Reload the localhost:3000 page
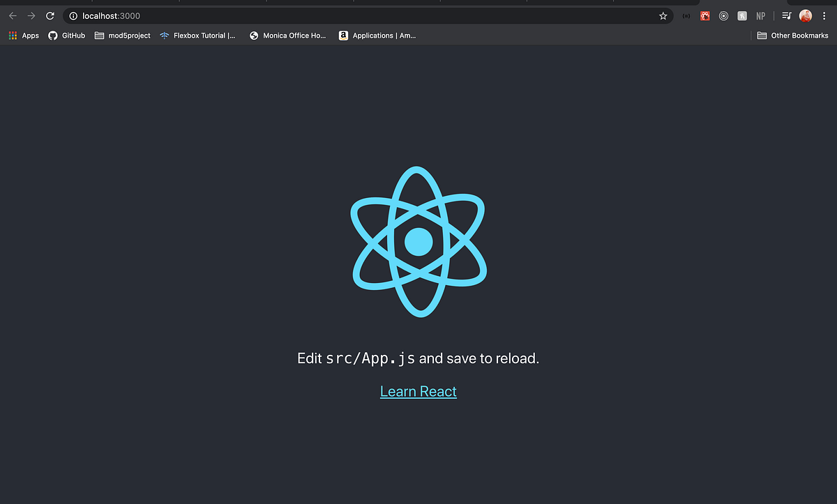The image size is (837, 504). click(49, 15)
